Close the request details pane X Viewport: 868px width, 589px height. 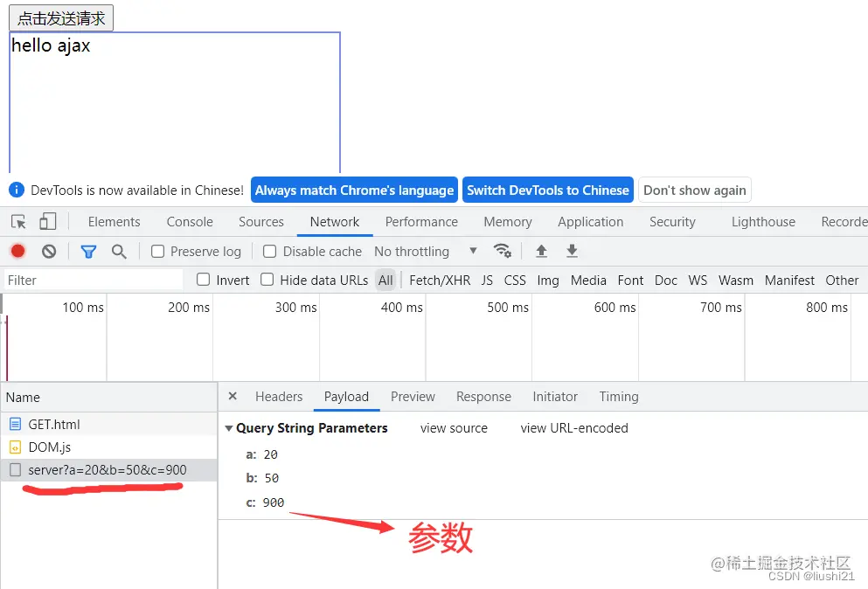233,397
